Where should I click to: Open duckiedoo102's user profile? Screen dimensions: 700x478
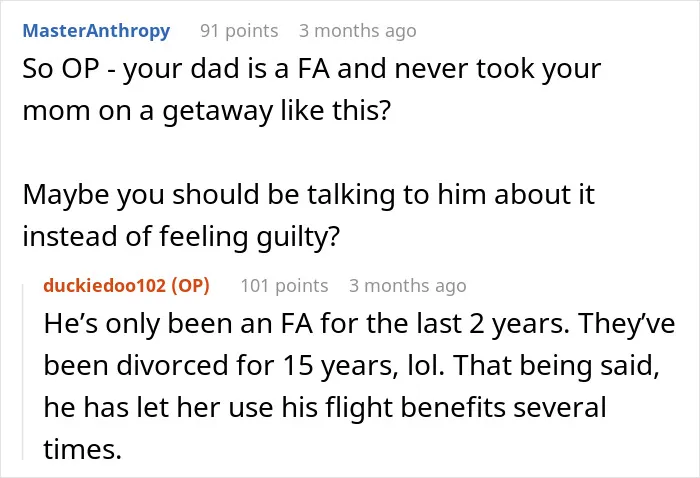[x=104, y=285]
